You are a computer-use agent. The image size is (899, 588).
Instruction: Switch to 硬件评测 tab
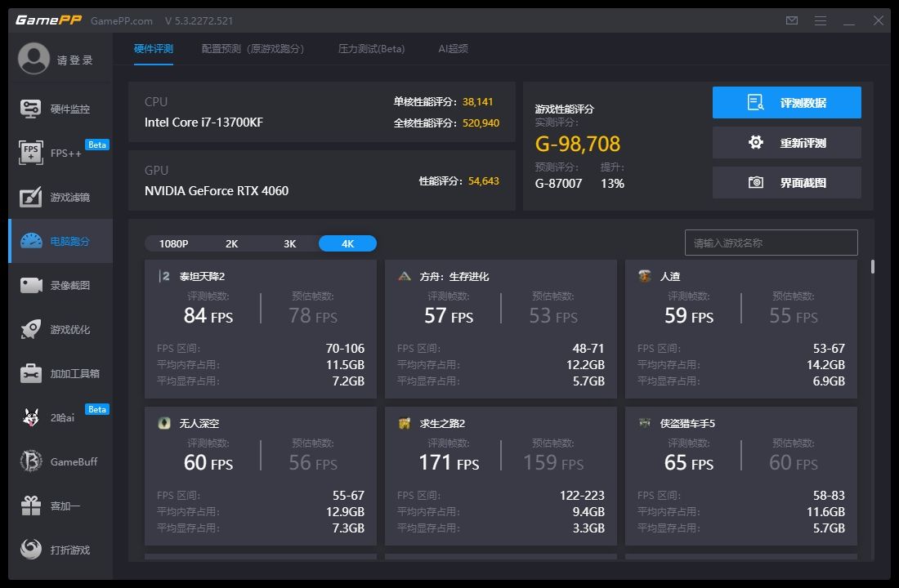(153, 49)
